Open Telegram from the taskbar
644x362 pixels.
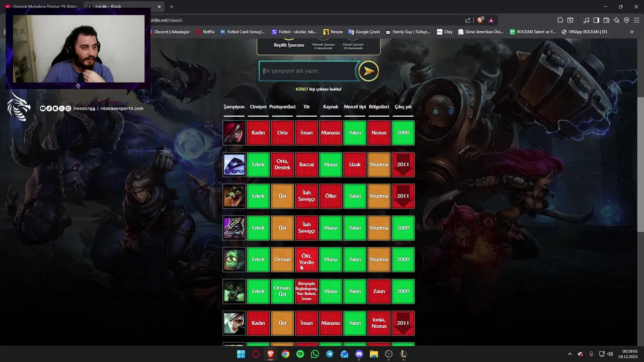330,354
